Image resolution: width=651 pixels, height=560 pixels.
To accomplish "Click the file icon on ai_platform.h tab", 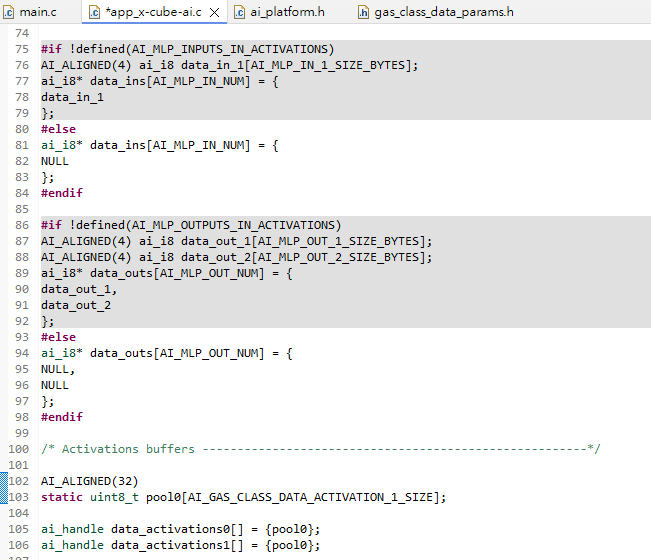I will 240,12.
